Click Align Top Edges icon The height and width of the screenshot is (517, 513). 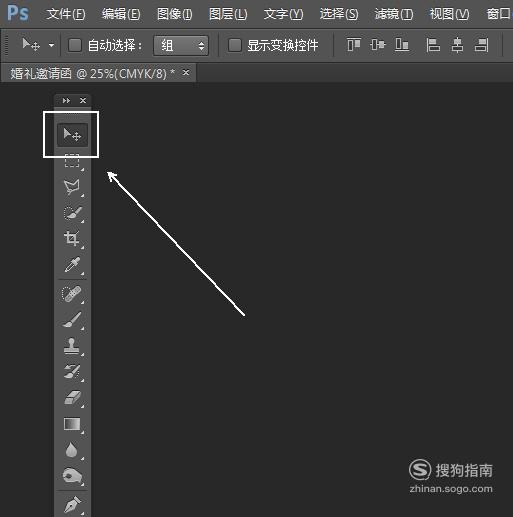tap(354, 45)
